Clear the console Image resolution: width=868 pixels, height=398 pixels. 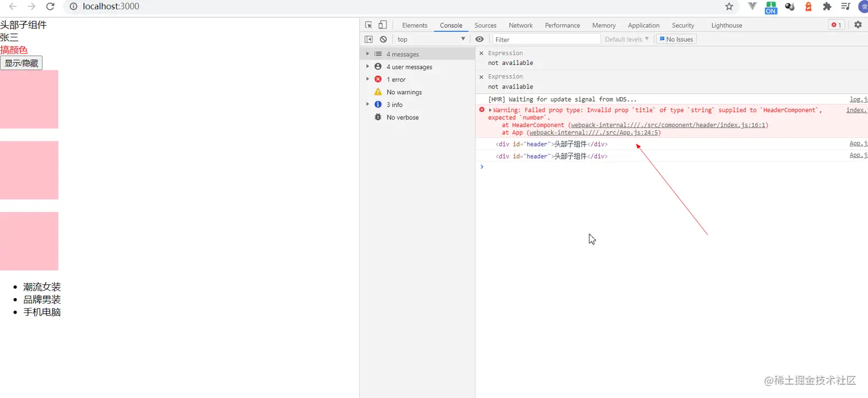pyautogui.click(x=383, y=39)
